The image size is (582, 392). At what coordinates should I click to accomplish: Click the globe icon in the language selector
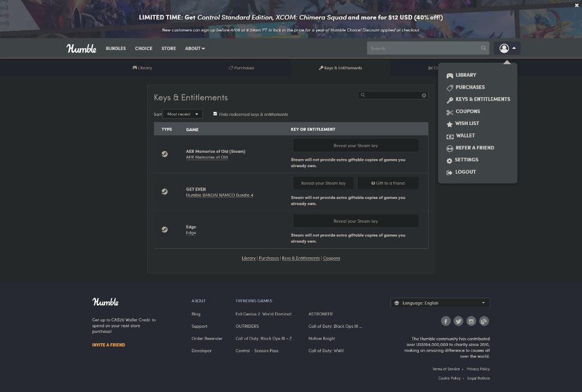pos(396,303)
